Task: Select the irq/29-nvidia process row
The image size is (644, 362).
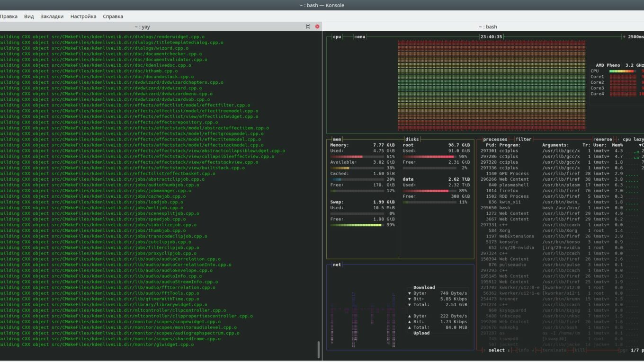Action: [562, 247]
